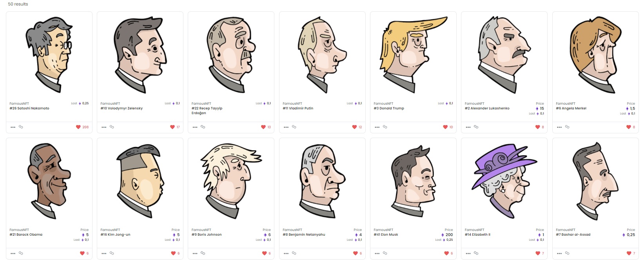The height and width of the screenshot is (260, 644).
Task: Expand three-dots menu on Kim Jong-un card
Action: [x=104, y=253]
